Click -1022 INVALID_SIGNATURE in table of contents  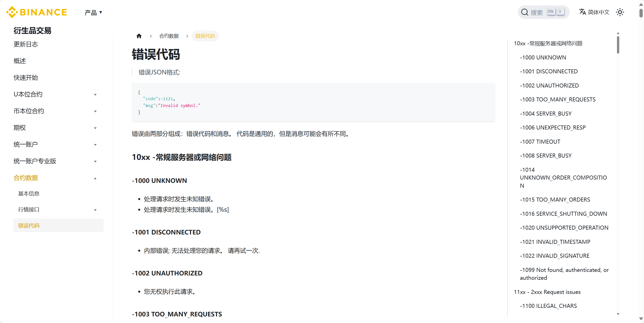pyautogui.click(x=555, y=255)
